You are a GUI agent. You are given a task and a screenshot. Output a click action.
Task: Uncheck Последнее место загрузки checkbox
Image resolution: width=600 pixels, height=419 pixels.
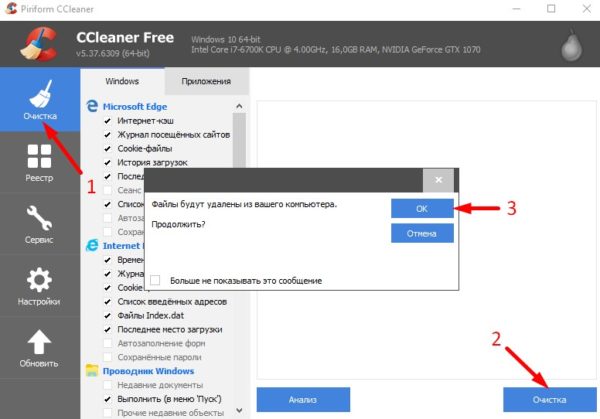[108, 329]
